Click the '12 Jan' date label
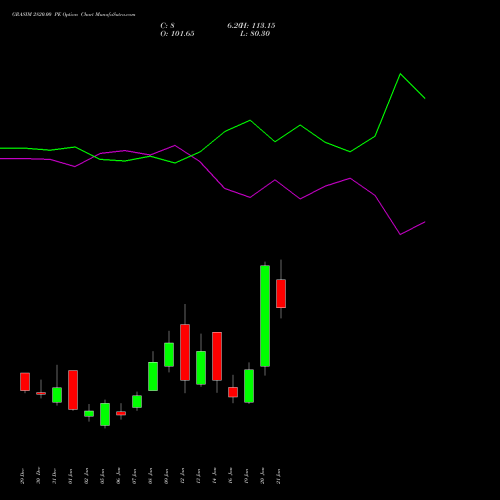 pos(182,476)
